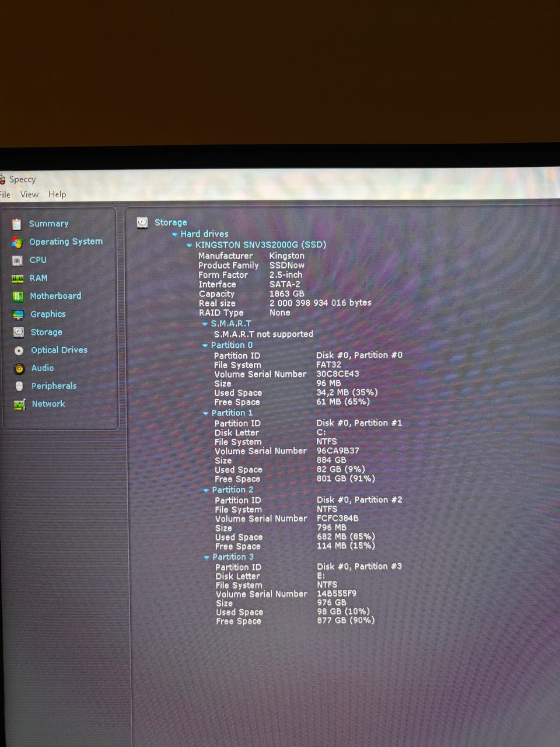Collapse the KINGSTON SNV3S2000G drive node

189,246
